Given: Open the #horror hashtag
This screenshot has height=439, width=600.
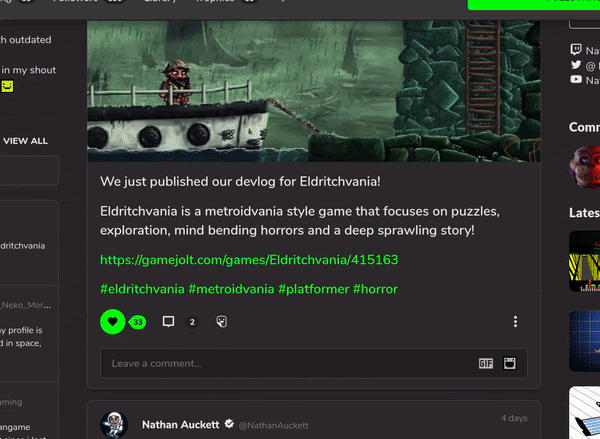Looking at the screenshot, I should point(375,289).
